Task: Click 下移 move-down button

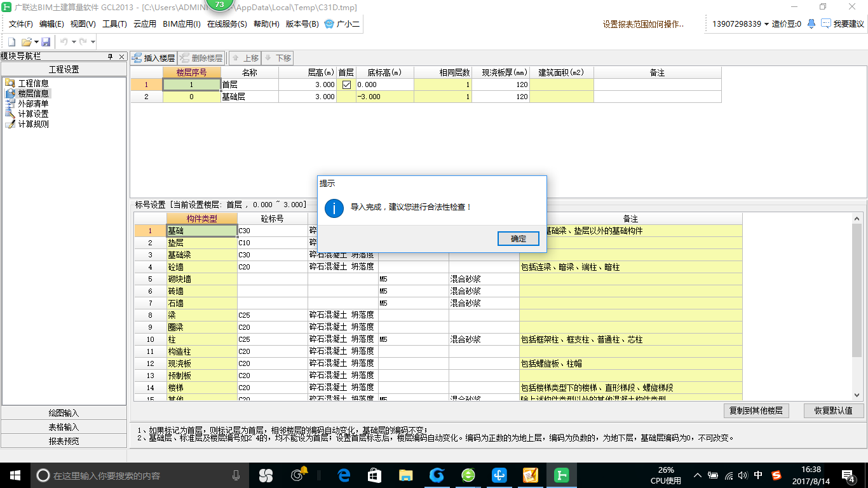Action: (x=277, y=58)
